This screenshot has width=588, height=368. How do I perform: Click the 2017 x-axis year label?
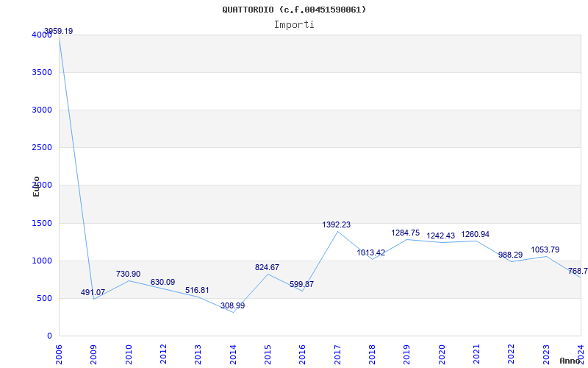click(337, 354)
